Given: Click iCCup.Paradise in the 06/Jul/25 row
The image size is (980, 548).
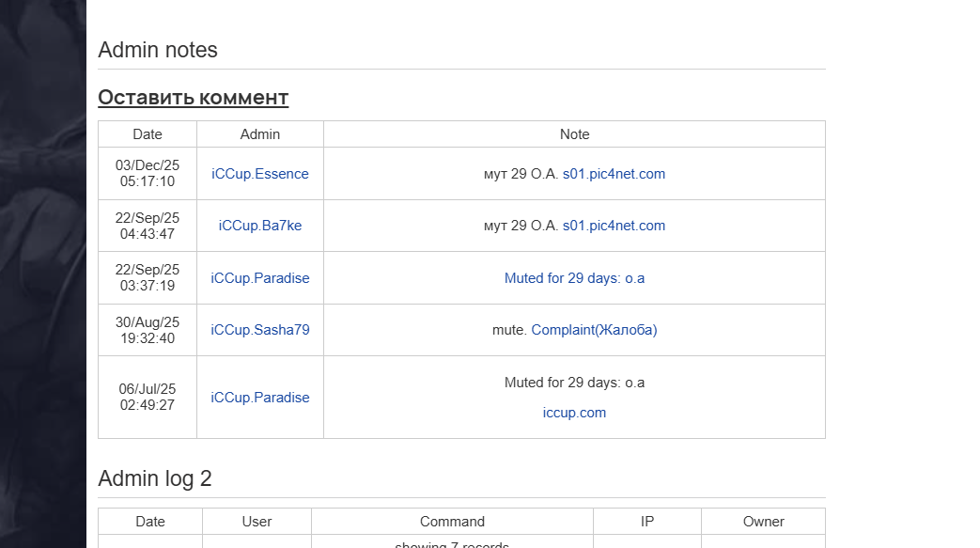Looking at the screenshot, I should point(260,398).
